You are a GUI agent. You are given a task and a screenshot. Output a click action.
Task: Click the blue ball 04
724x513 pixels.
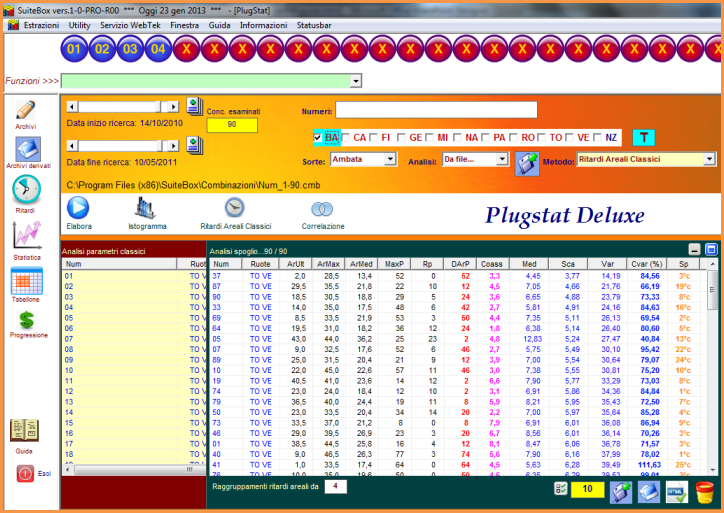(x=158, y=48)
